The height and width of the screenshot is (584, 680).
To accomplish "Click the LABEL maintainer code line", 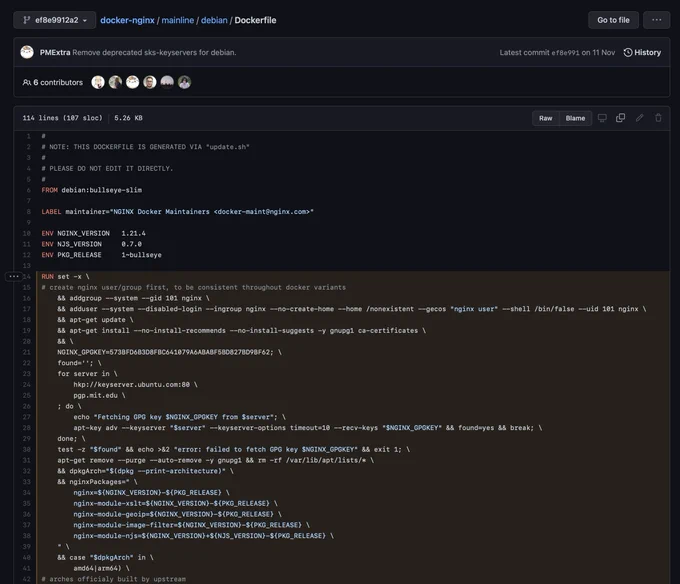I will [177, 212].
